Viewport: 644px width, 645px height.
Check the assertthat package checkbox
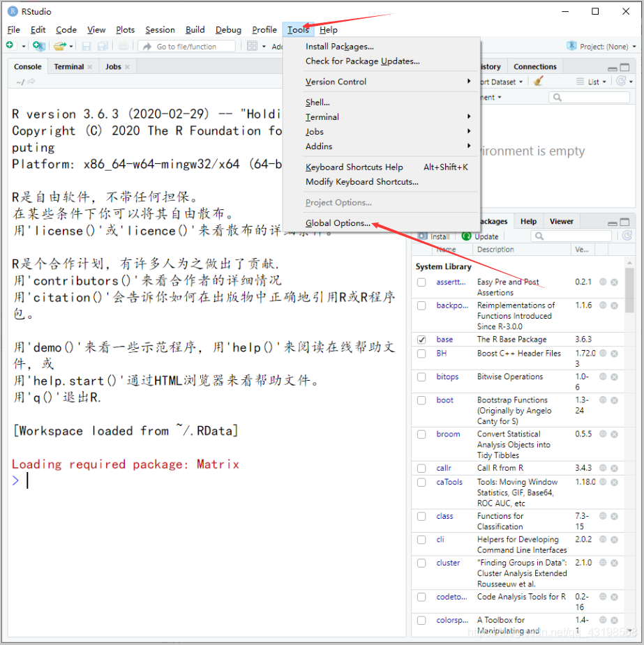coord(421,282)
